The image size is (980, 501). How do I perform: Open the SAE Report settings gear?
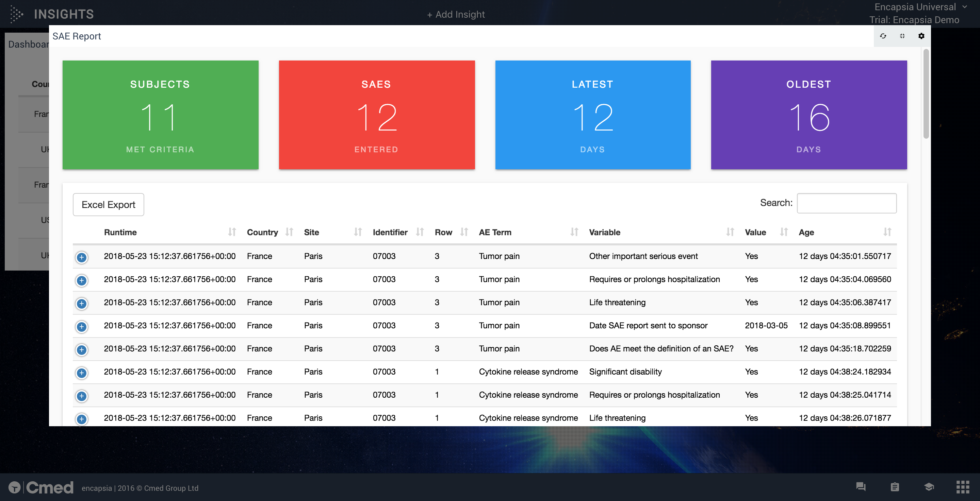[x=921, y=36]
